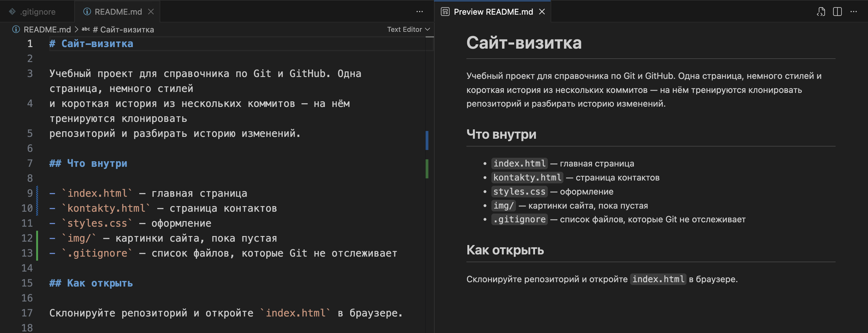Click 'Сайт-визитка' heading in the preview
Screen dimensions: 868x333
pos(524,43)
